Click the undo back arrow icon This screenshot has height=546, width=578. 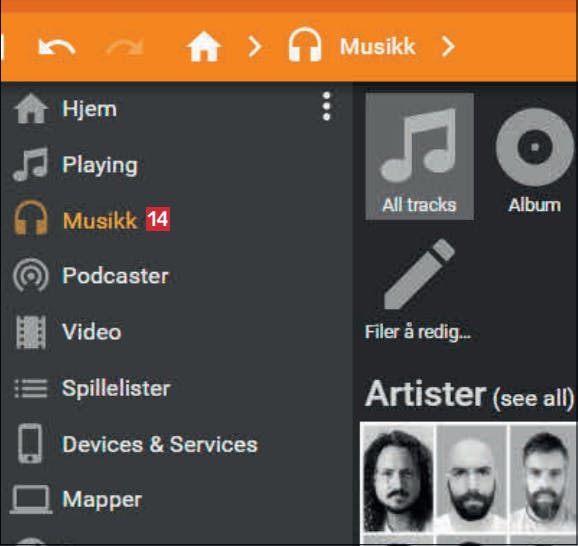tap(57, 47)
